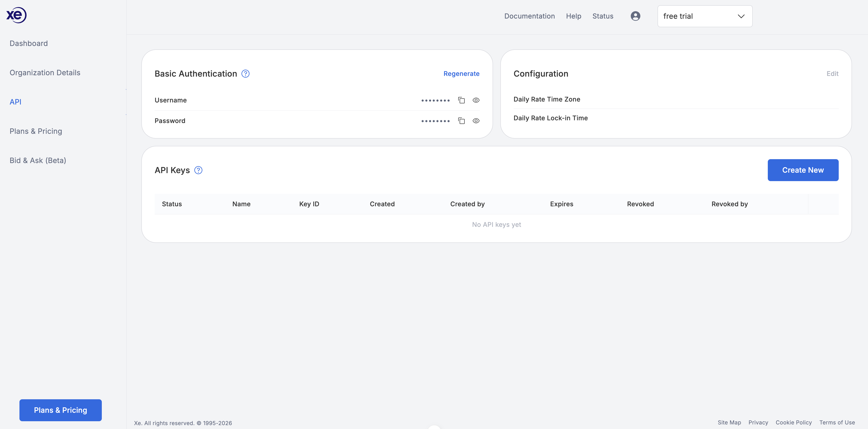Open Documentation link
The image size is (868, 429).
click(529, 16)
